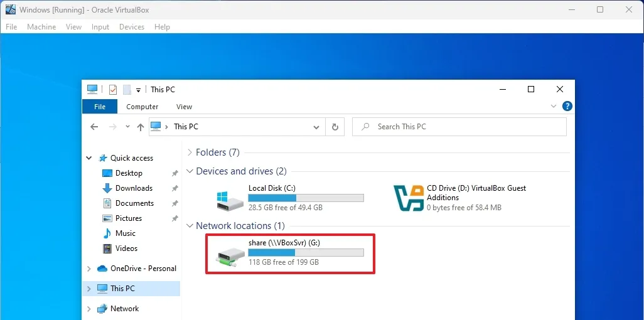Click the pin icon beside Documents
644x320 pixels.
tap(174, 203)
